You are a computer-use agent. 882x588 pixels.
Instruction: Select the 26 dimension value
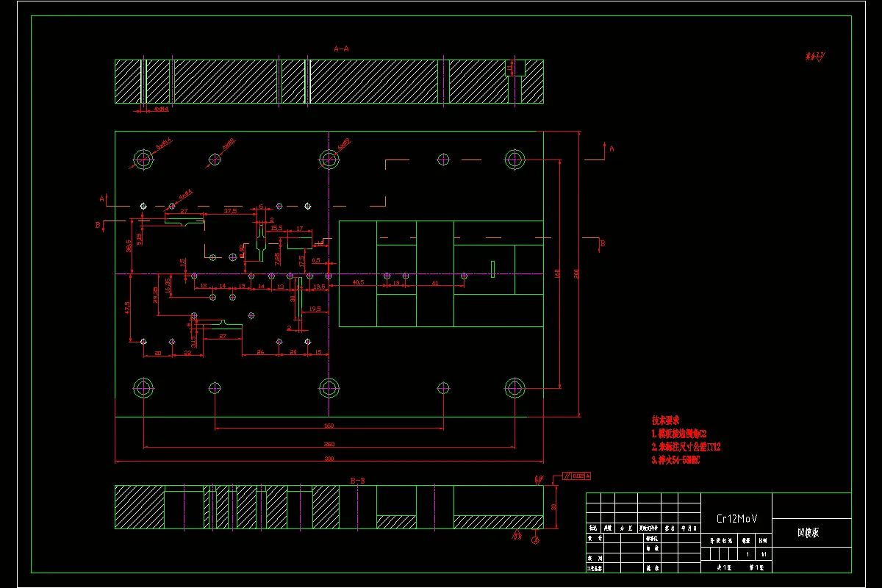[260, 353]
